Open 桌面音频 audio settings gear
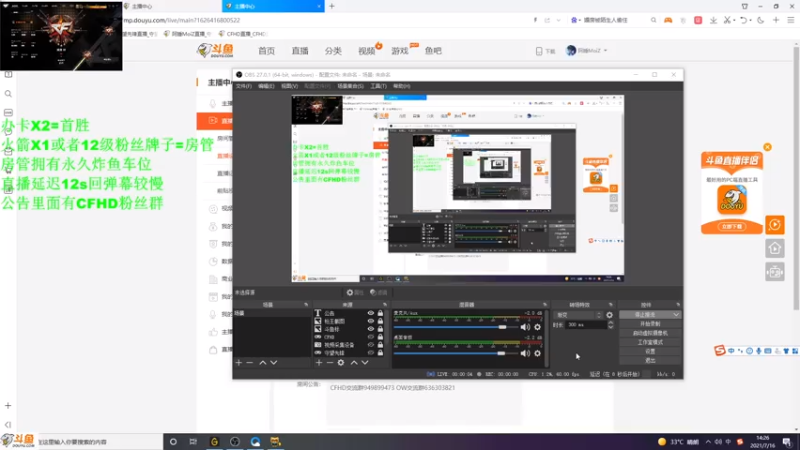The image size is (800, 450). click(537, 353)
